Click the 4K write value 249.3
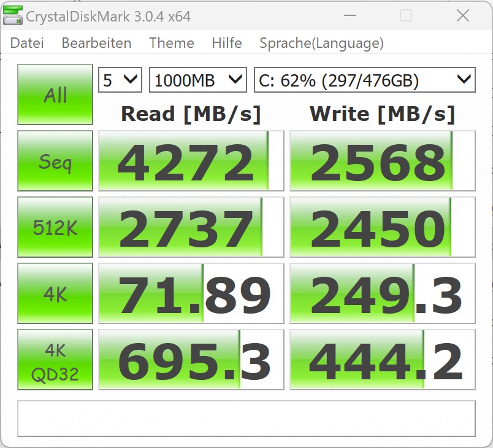The height and width of the screenshot is (448, 493). tap(383, 293)
